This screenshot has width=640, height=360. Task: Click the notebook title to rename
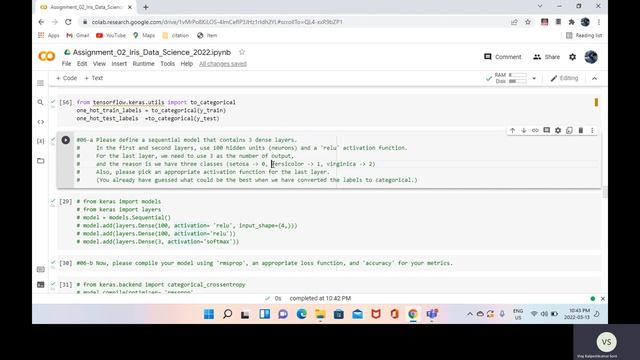coord(151,52)
